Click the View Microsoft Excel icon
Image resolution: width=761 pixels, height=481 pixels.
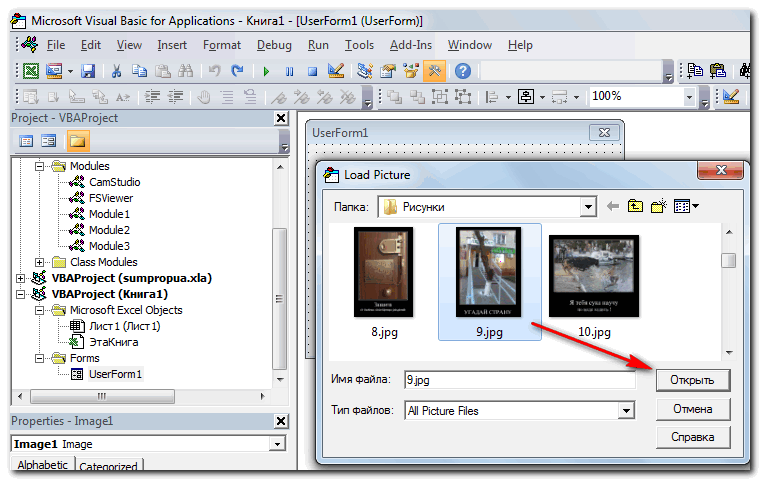pyautogui.click(x=31, y=71)
